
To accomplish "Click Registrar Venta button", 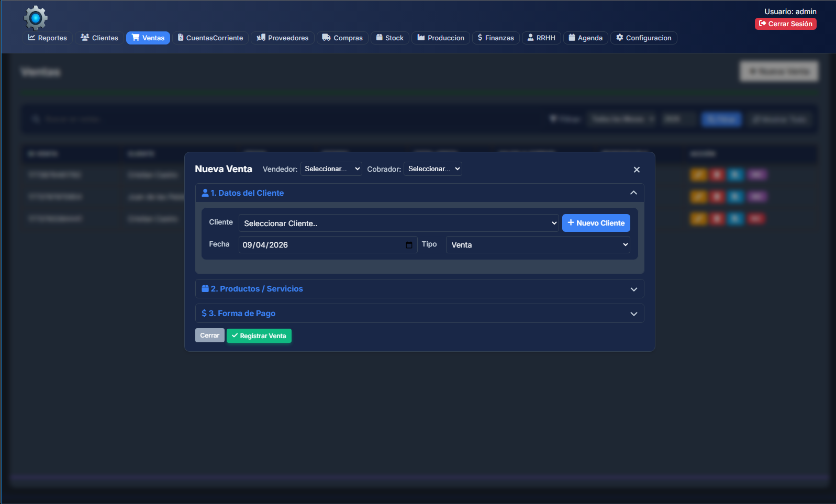I will point(259,335).
